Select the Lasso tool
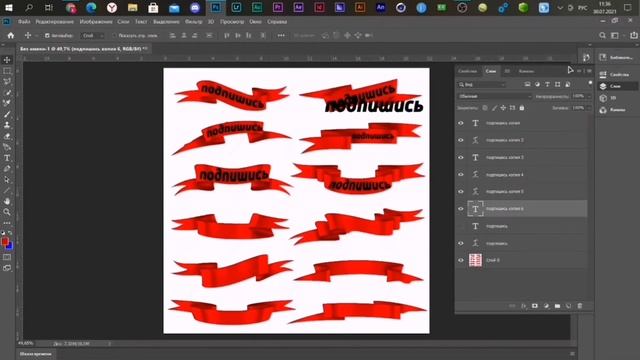640x360 pixels. tap(7, 82)
